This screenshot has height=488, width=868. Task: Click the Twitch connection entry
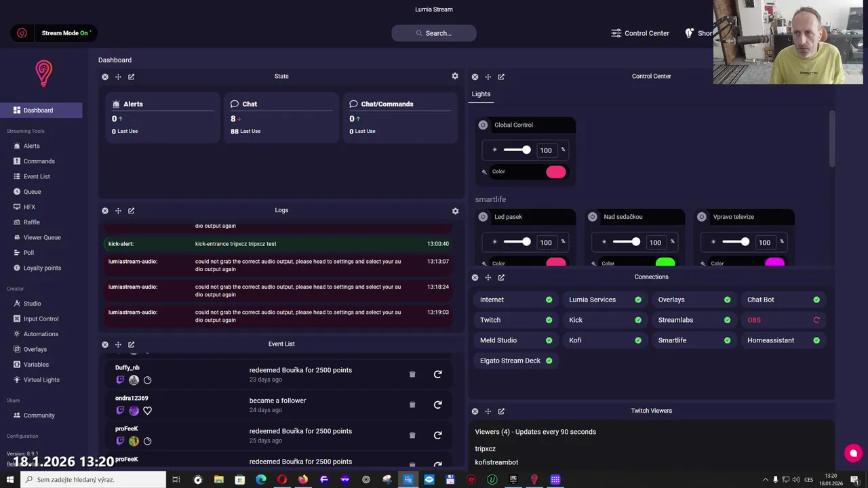click(x=515, y=320)
